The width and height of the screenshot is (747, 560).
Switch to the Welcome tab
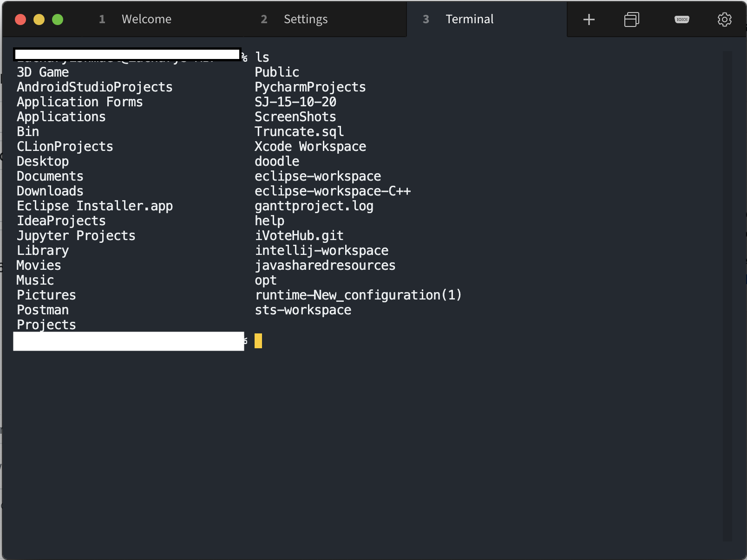(x=146, y=20)
